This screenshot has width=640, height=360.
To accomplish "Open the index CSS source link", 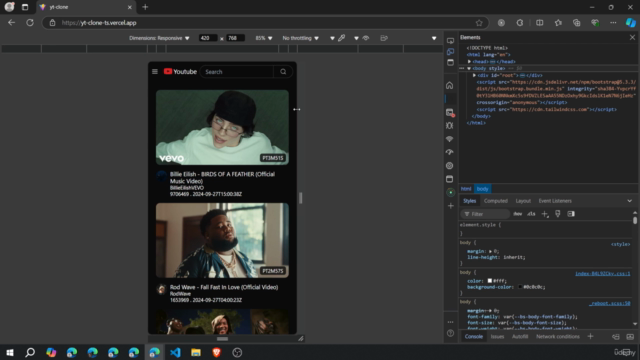I will pyautogui.click(x=602, y=273).
